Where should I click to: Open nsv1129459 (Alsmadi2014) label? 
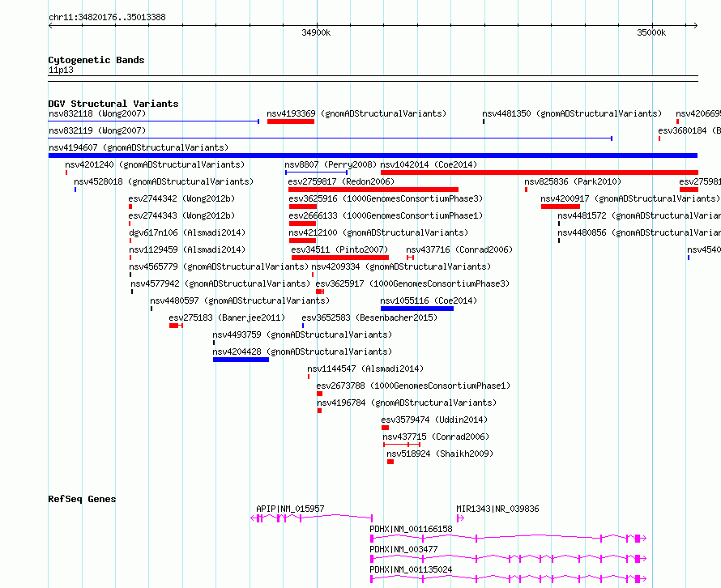point(187,249)
